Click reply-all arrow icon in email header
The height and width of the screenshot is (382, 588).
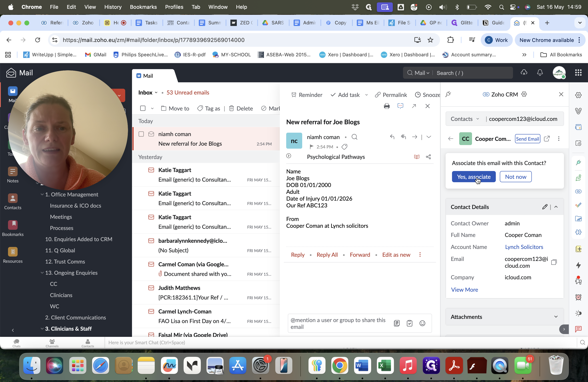[x=403, y=137]
